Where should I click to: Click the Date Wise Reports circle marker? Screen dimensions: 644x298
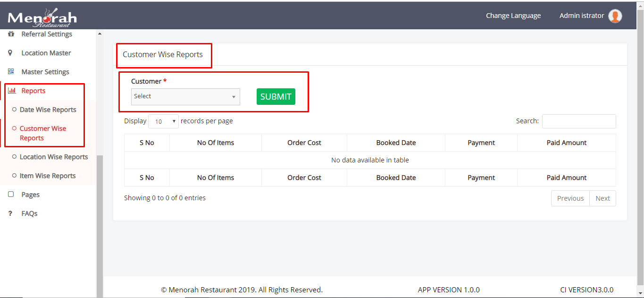15,109
